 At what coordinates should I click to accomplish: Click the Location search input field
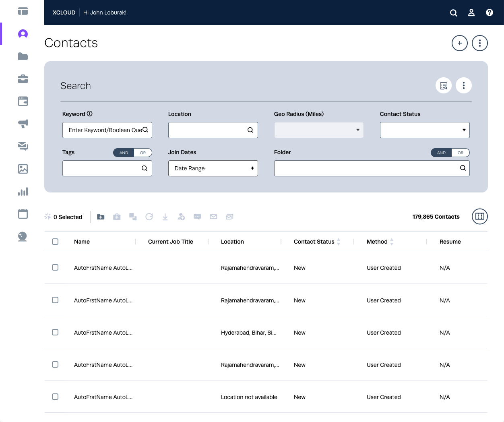213,130
